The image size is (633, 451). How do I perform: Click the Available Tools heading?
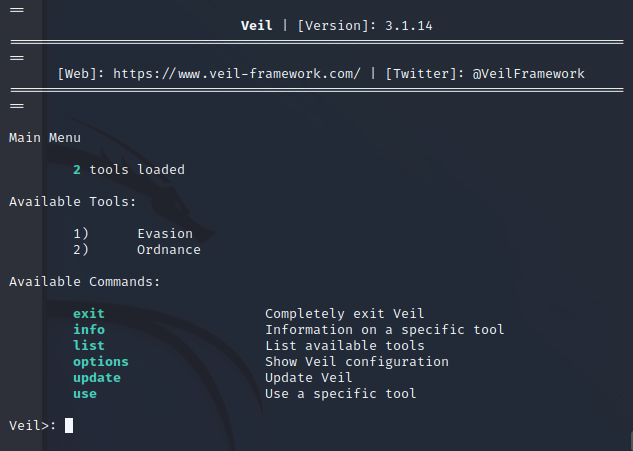coord(73,201)
